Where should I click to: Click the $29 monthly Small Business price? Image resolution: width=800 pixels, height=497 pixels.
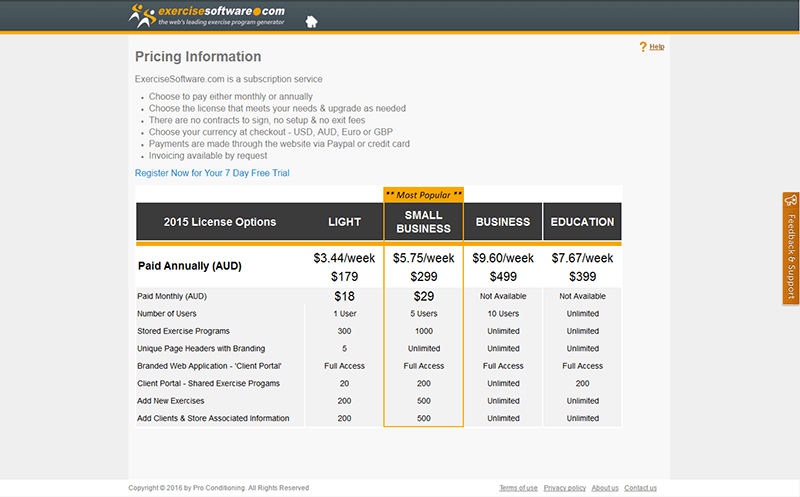423,296
